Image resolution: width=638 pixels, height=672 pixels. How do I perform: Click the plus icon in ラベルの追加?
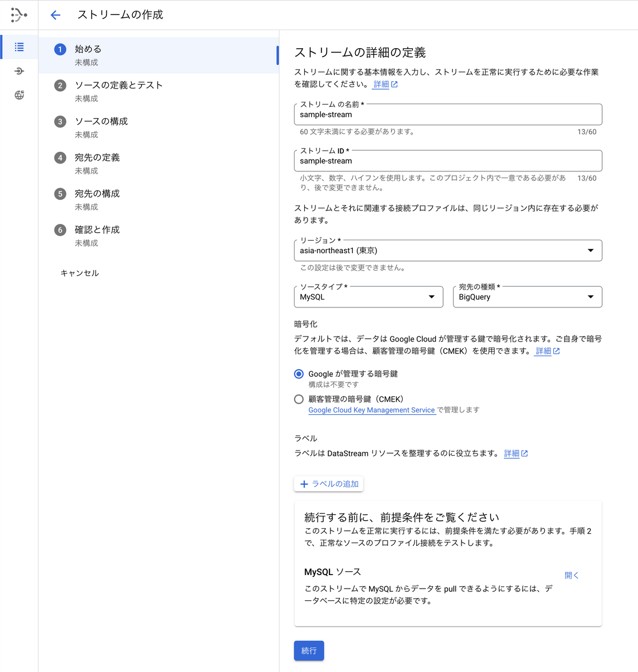pyautogui.click(x=304, y=484)
